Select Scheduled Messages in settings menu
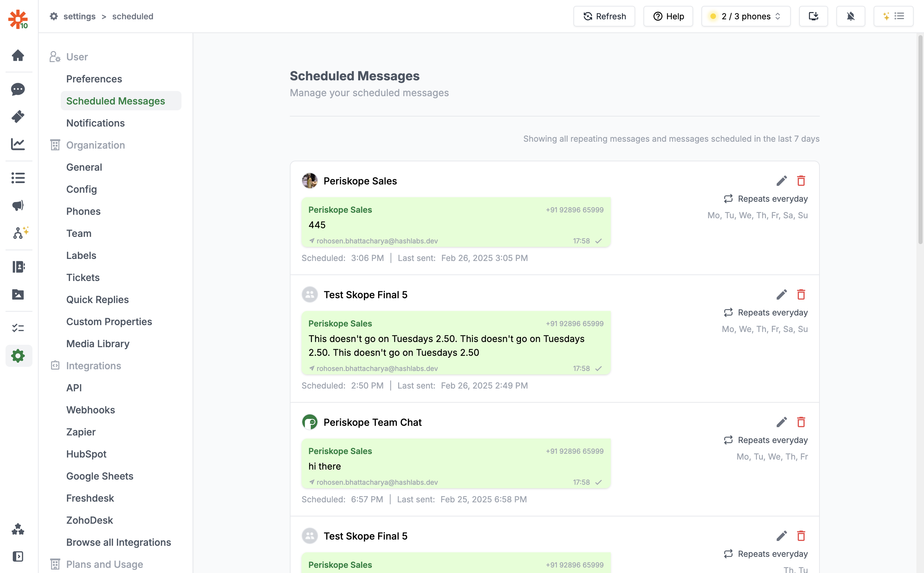This screenshot has height=573, width=924. [x=121, y=101]
